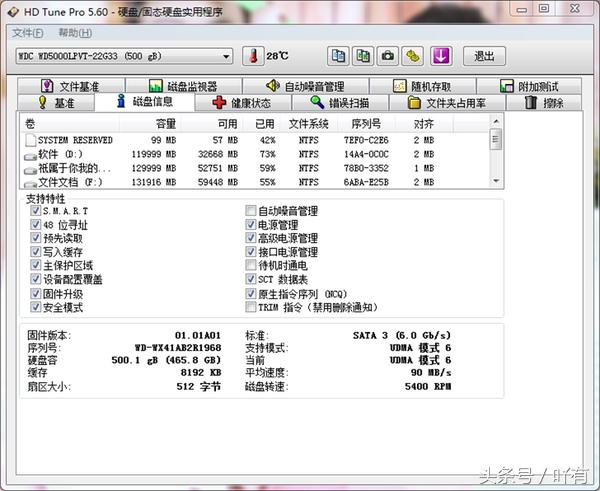600x491 pixels.
Task: Open the 帮助(H) menu
Action: (75, 33)
